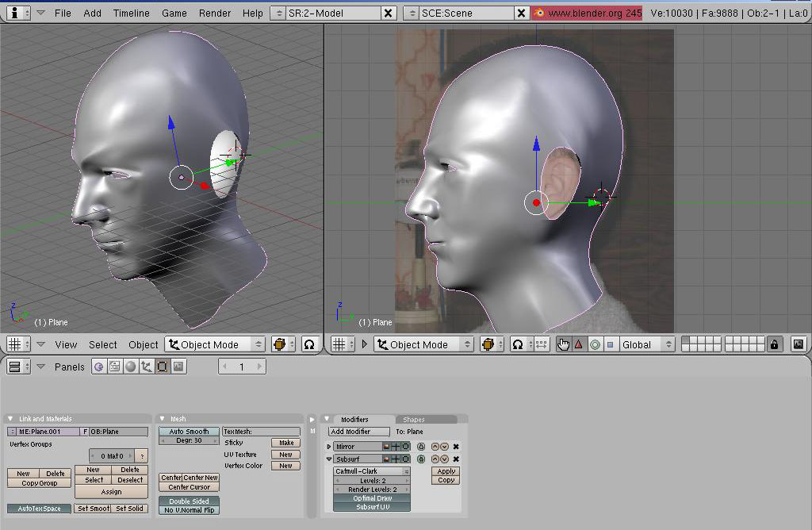Disable the Optimal Draw option in Subsurf
This screenshot has height=530, width=812.
coord(372,498)
